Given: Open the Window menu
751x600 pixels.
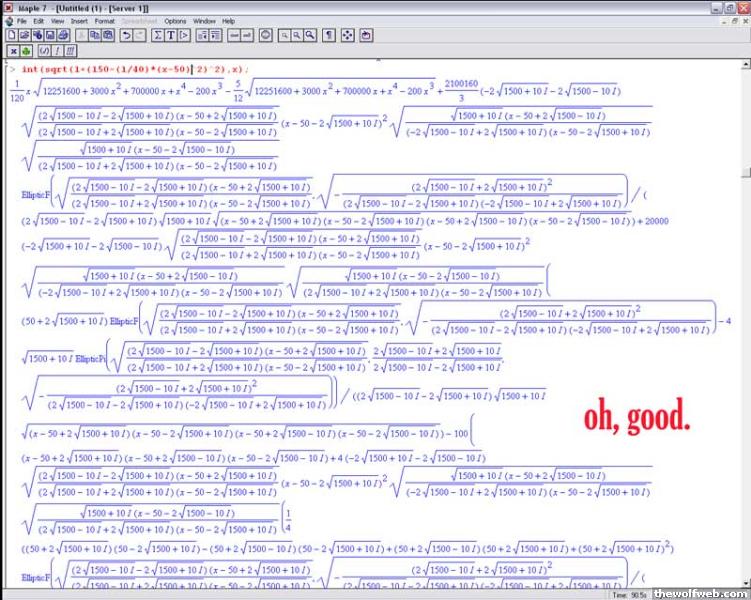Looking at the screenshot, I should click(204, 20).
